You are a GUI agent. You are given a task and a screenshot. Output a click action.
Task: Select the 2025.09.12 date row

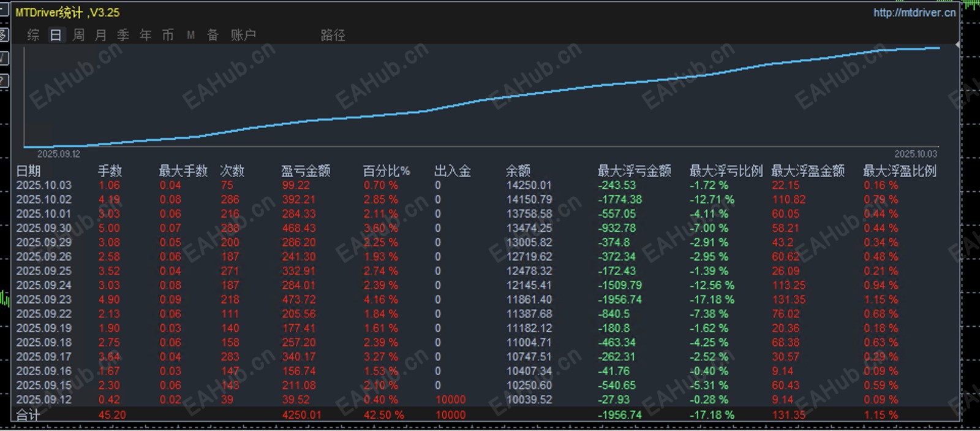click(43, 400)
